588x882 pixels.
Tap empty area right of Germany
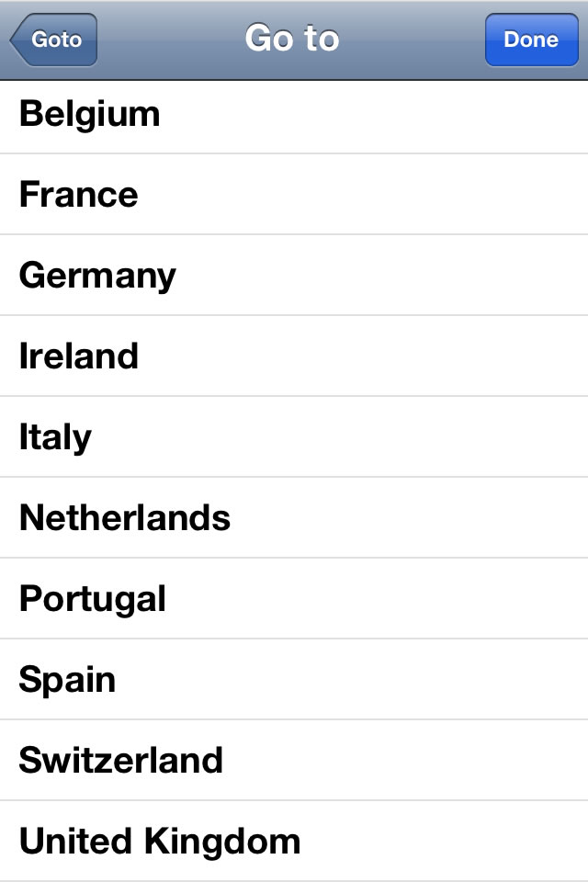tap(413, 276)
